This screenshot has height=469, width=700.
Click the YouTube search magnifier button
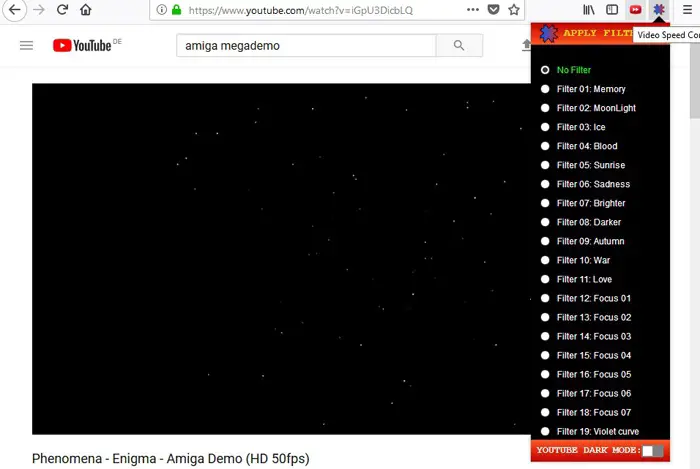(x=459, y=46)
